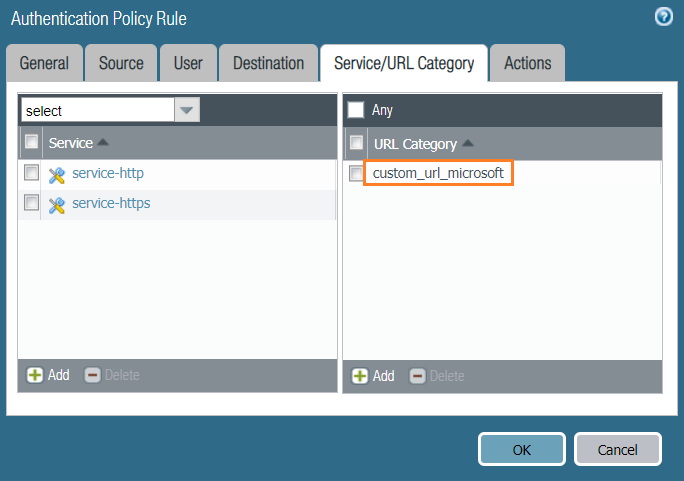Click the URL Category column header
The width and height of the screenshot is (684, 481).
pos(415,144)
